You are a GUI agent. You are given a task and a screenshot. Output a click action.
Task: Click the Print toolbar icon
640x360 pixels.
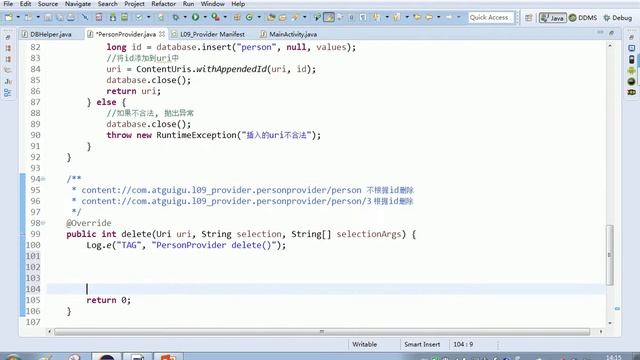pyautogui.click(x=71, y=18)
